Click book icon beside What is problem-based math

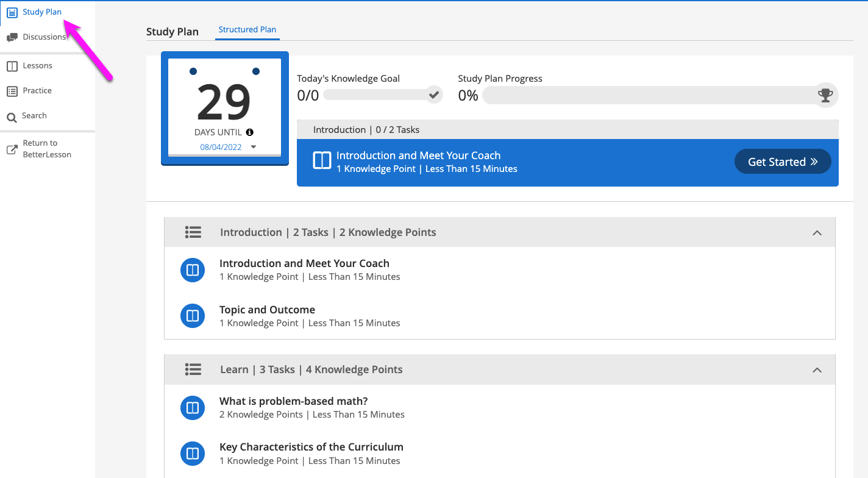[193, 407]
